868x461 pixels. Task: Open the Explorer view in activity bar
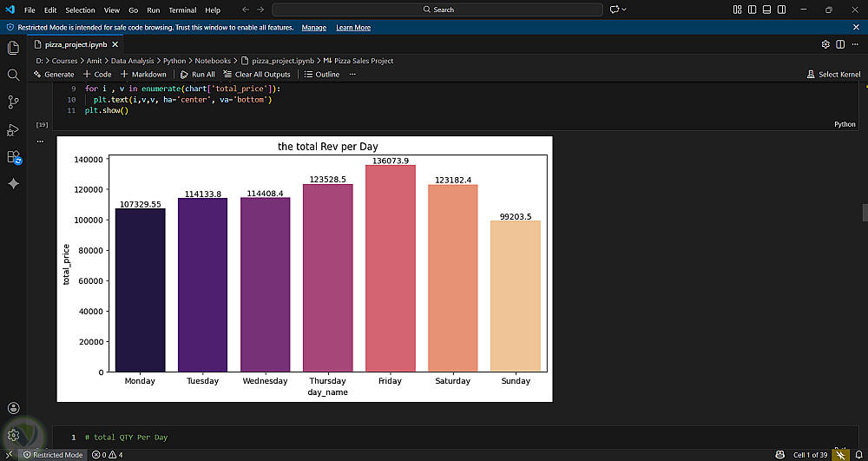(x=13, y=48)
